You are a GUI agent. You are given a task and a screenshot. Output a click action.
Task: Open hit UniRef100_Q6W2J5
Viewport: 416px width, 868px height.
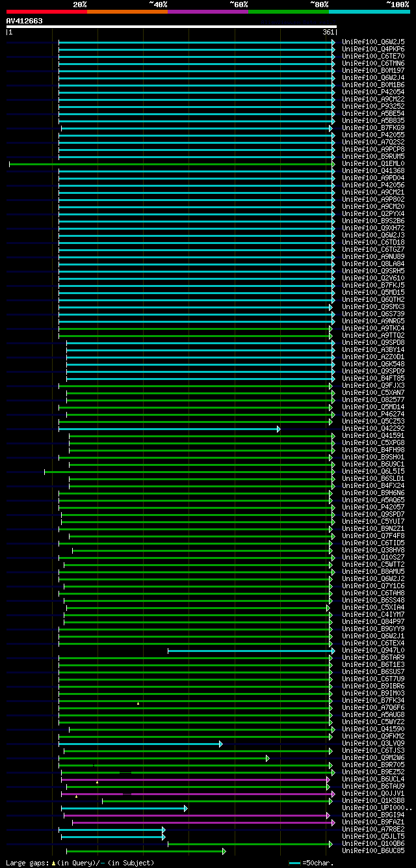(x=374, y=42)
